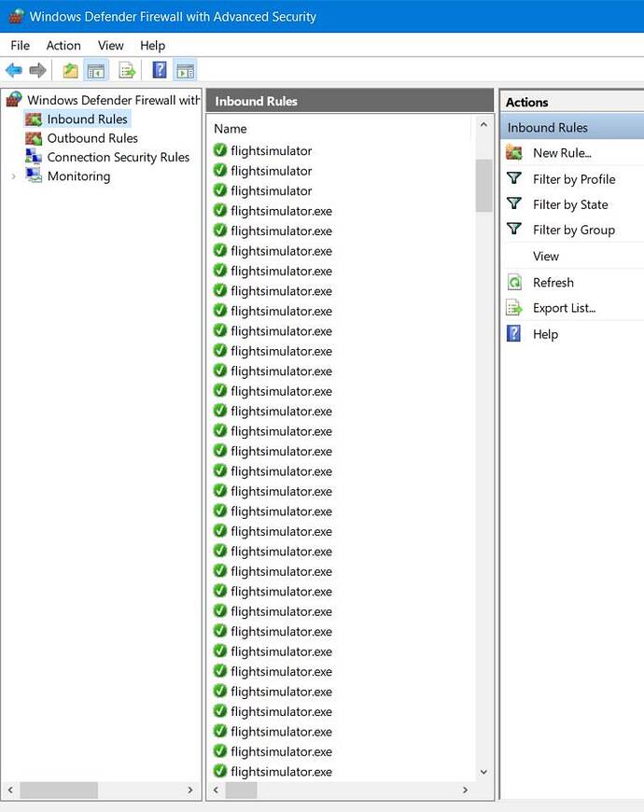Open the View submenu in Actions pane
This screenshot has height=812, width=644.
coord(546,257)
